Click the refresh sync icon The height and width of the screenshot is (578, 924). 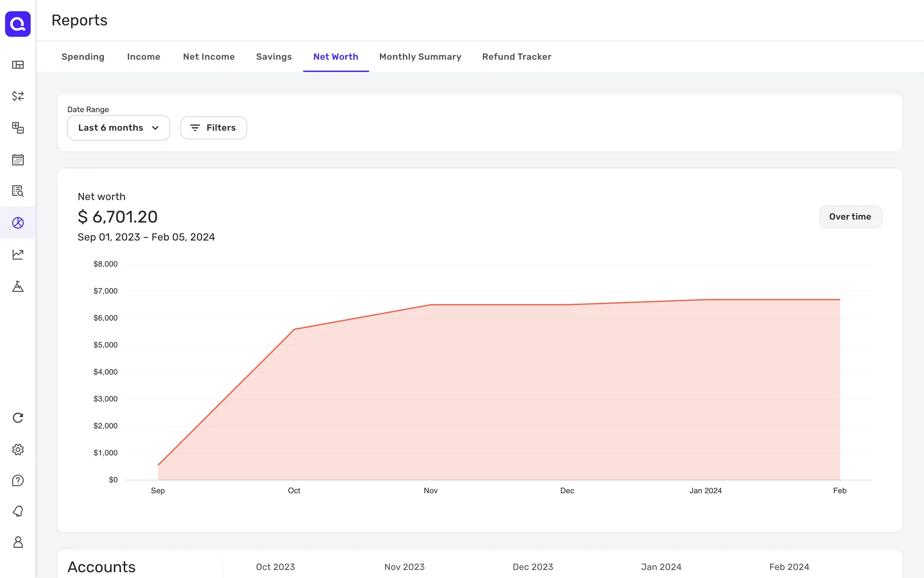click(18, 418)
